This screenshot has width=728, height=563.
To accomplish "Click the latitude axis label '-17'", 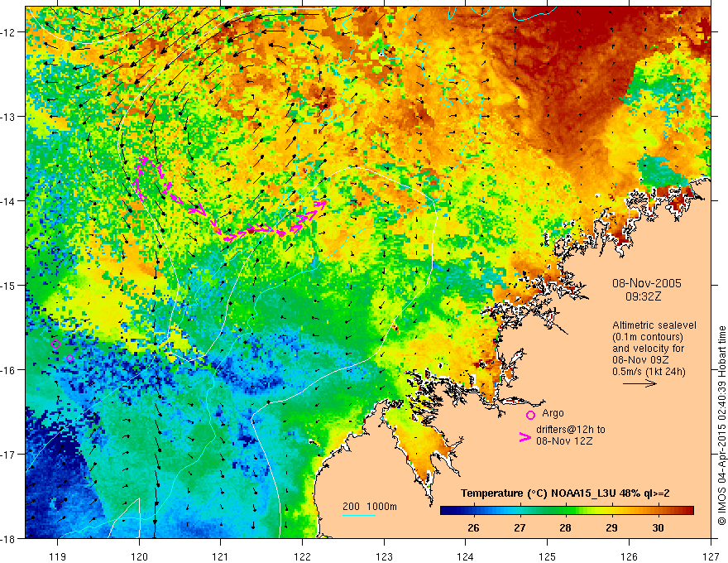I will pyautogui.click(x=8, y=454).
